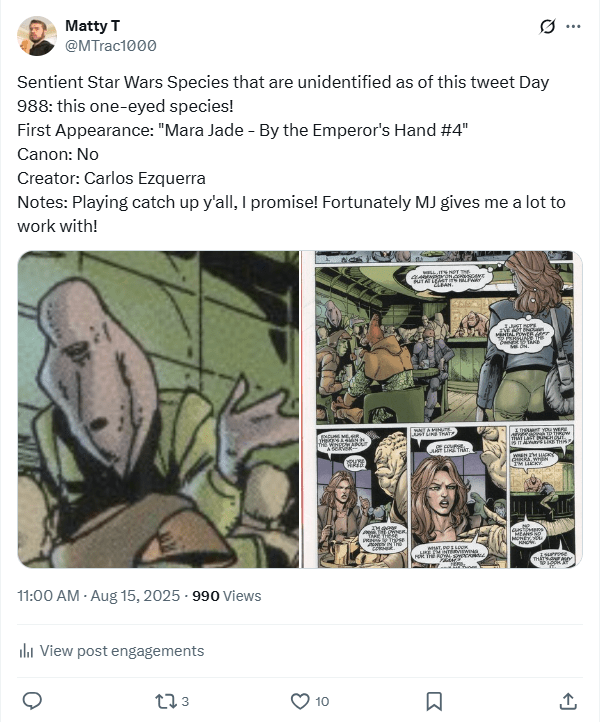The width and height of the screenshot is (601, 722).
Task: Open the three-dot more options menu
Action: [x=573, y=27]
